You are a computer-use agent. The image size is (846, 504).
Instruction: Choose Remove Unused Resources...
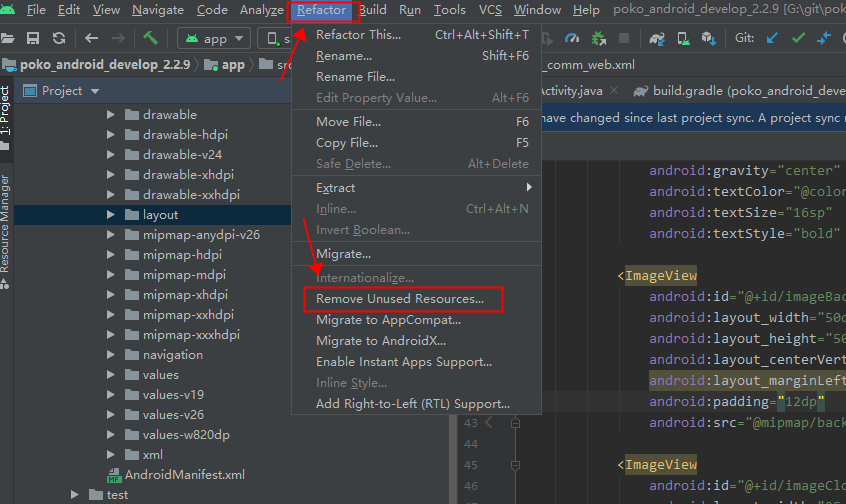click(x=417, y=299)
